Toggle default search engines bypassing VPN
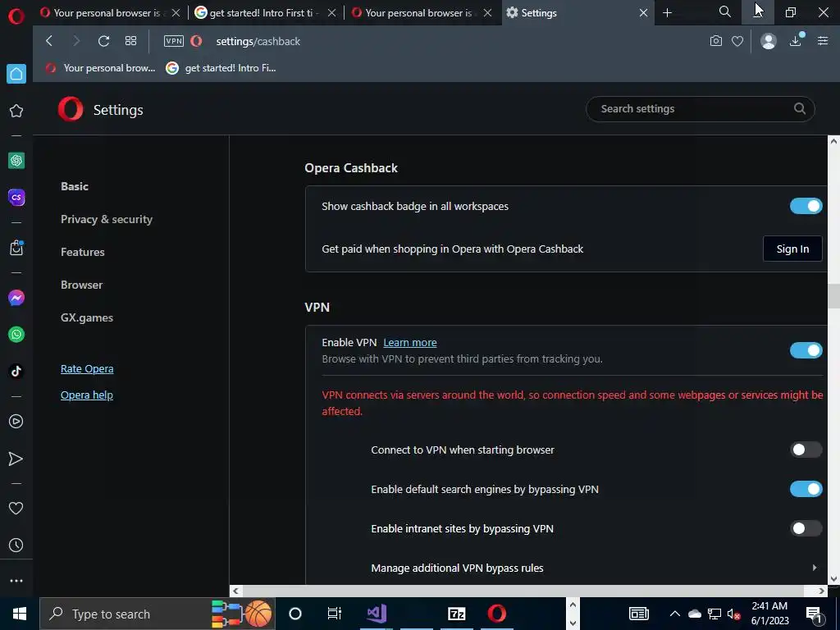 806,489
